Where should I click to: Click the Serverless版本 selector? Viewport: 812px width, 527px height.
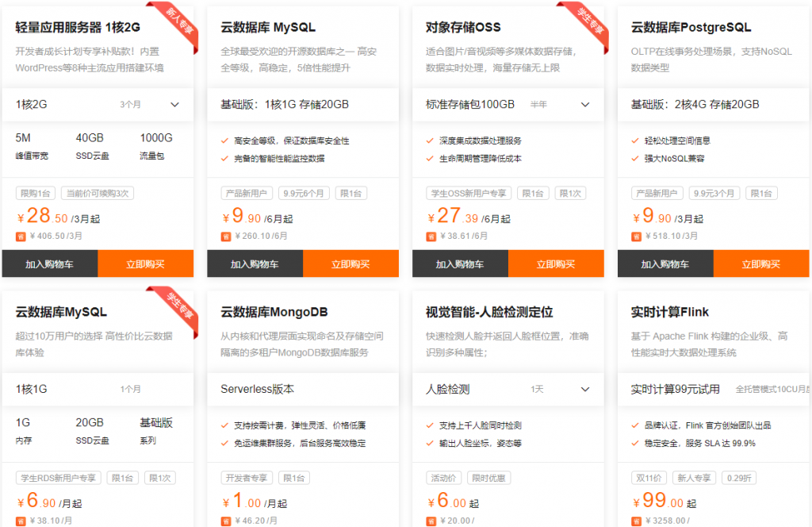303,389
